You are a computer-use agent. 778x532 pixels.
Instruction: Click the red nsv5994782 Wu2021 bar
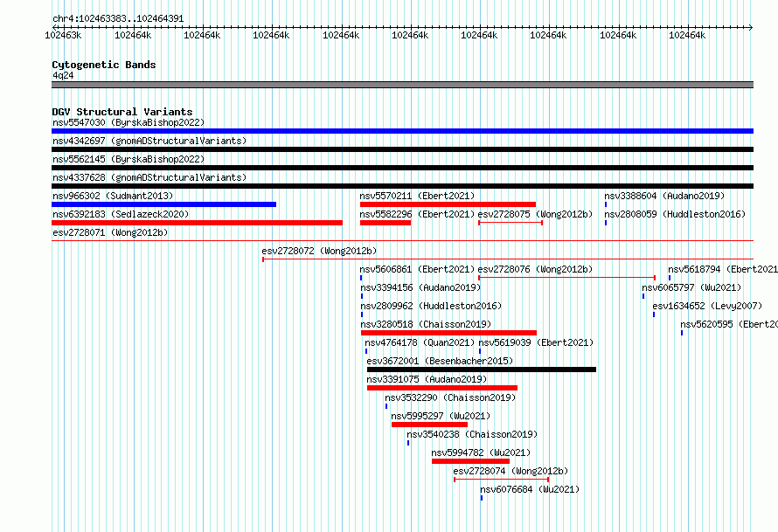(x=470, y=461)
